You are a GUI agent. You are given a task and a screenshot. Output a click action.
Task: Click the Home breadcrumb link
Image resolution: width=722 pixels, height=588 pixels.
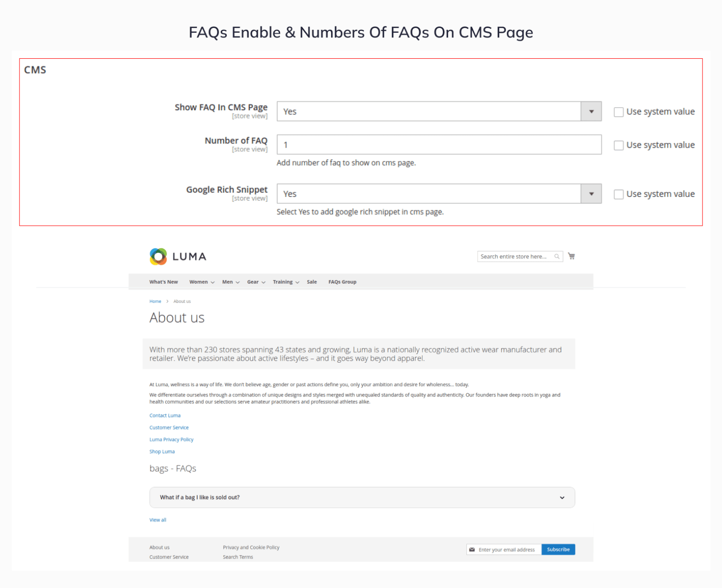coord(155,301)
